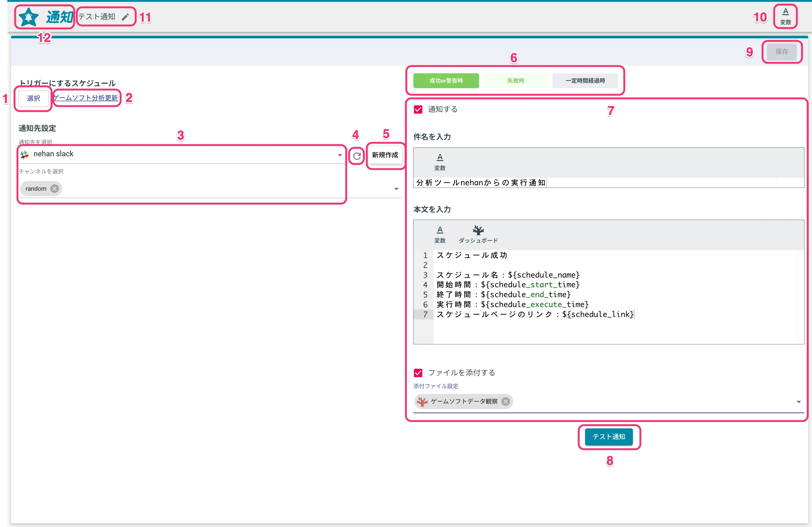Expand the 添付ファイル設定 dropdown arrow
The image size is (812, 527).
click(x=798, y=402)
